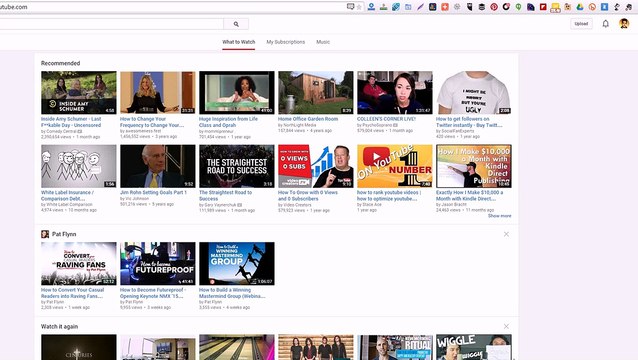Screen dimensions: 638x360
Task: Open the 0 Views 0 Subs thumbnail
Action: point(316,166)
